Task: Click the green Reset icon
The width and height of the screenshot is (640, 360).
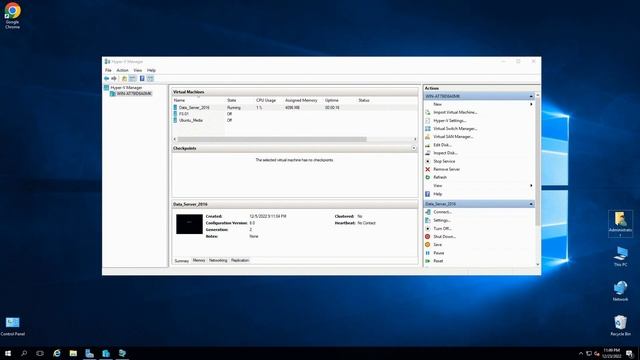Action: tap(428, 261)
